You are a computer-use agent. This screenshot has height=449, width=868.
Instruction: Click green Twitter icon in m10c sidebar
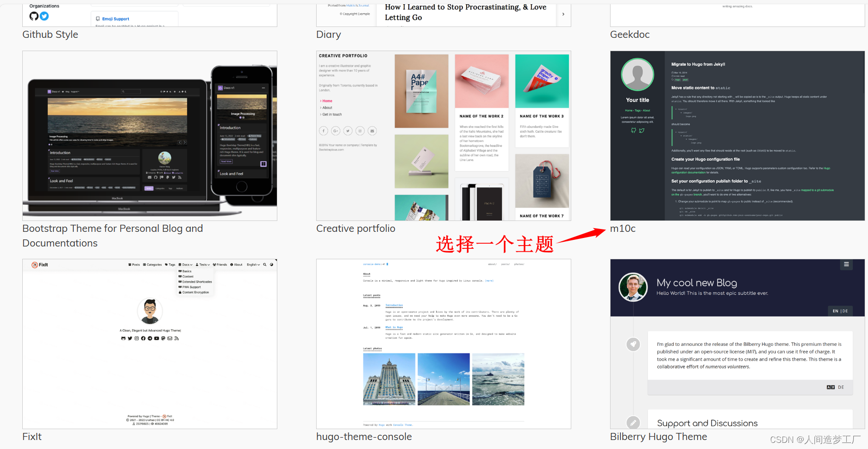[x=642, y=131]
